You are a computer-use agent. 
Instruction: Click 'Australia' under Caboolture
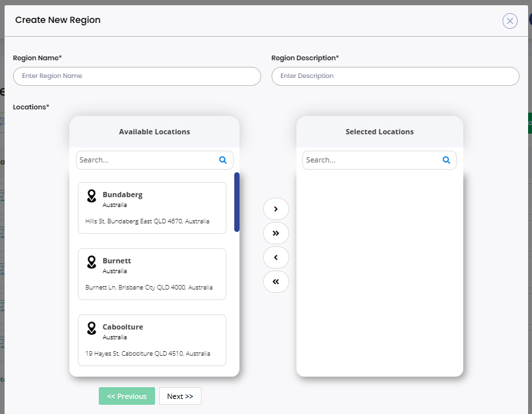coord(115,337)
